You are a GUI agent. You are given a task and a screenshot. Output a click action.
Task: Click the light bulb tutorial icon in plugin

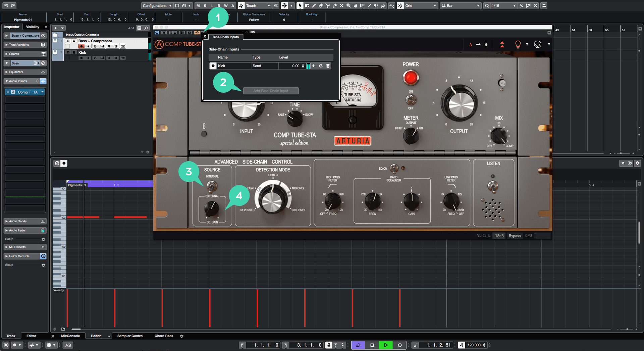coord(518,44)
